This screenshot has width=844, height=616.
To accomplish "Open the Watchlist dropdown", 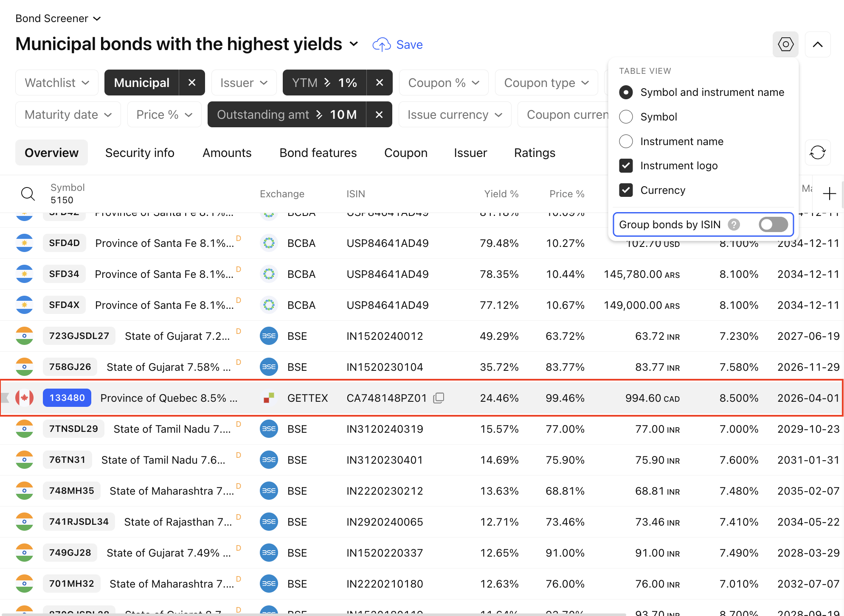I will coord(57,83).
